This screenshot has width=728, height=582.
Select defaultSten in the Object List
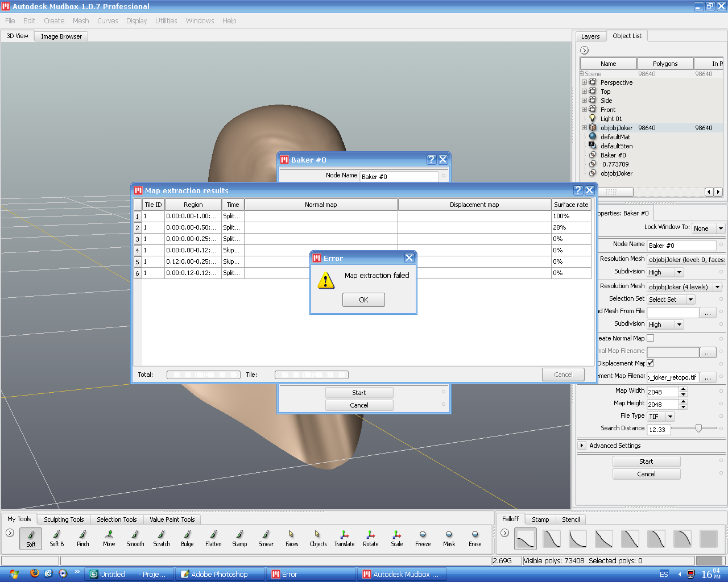617,146
